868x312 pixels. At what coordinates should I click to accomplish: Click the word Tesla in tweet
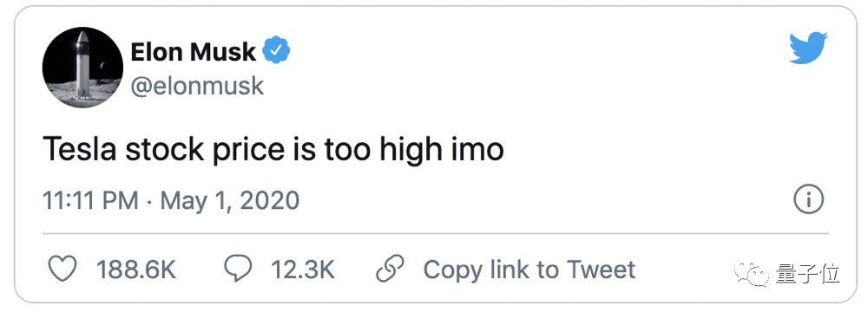click(81, 149)
